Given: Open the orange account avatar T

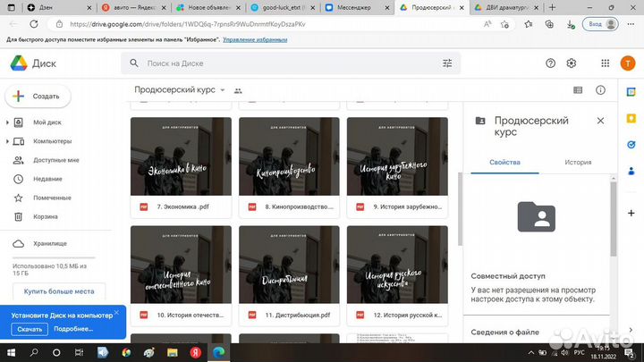Looking at the screenshot, I should click(x=628, y=63).
